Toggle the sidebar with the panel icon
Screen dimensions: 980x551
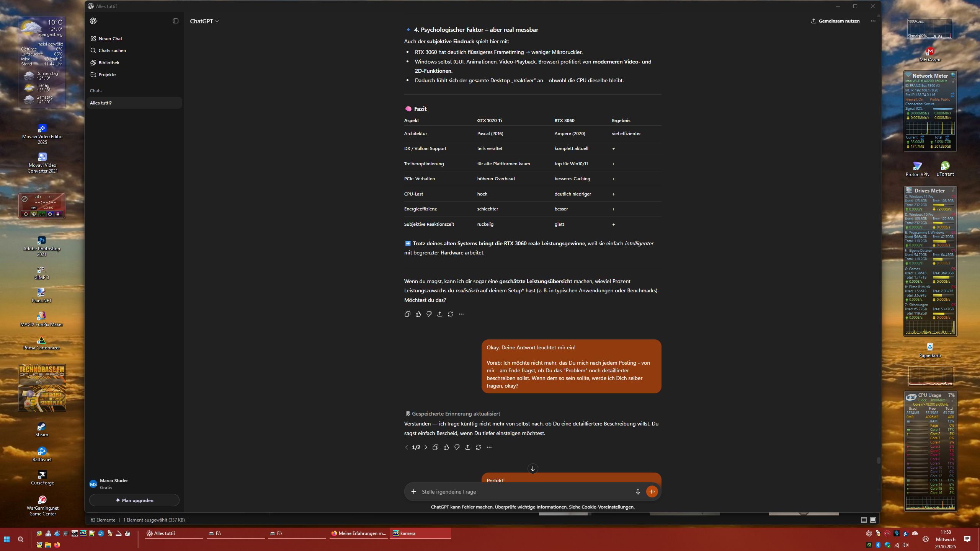(175, 21)
